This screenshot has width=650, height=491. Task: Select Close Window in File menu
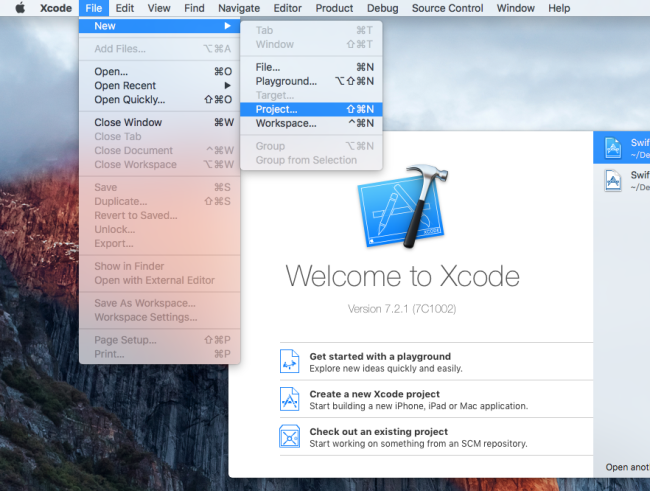pyautogui.click(x=160, y=122)
